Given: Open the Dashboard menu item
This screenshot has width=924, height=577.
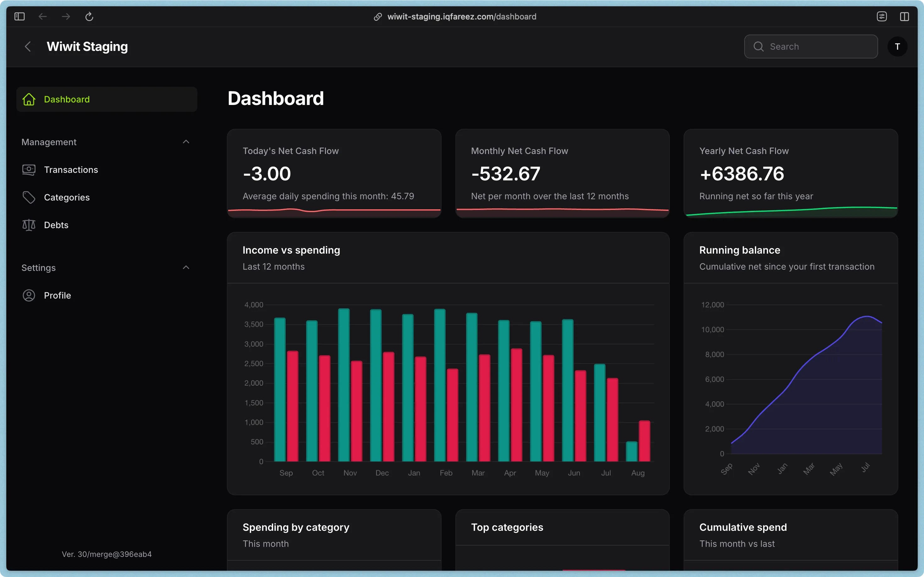Looking at the screenshot, I should pyautogui.click(x=107, y=99).
